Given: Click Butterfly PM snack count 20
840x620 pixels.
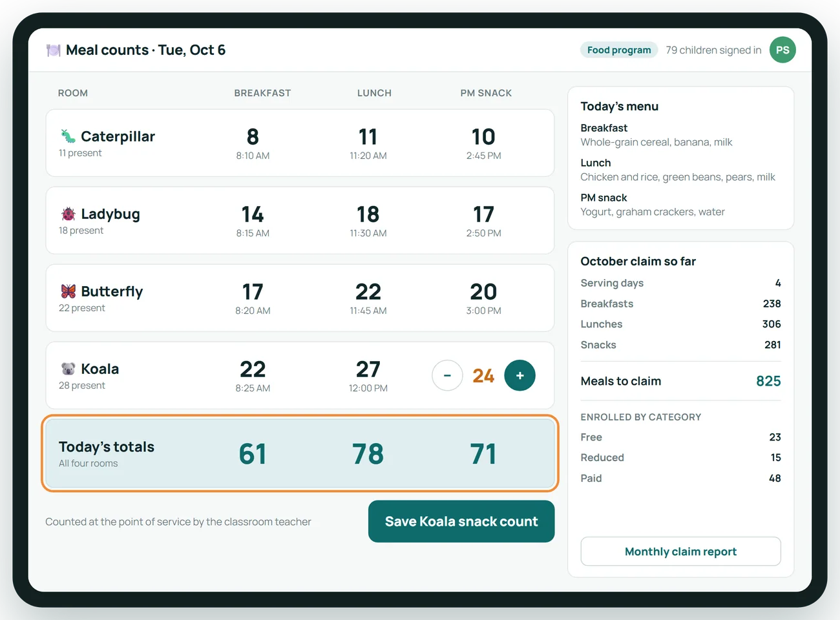Looking at the screenshot, I should tap(483, 292).
